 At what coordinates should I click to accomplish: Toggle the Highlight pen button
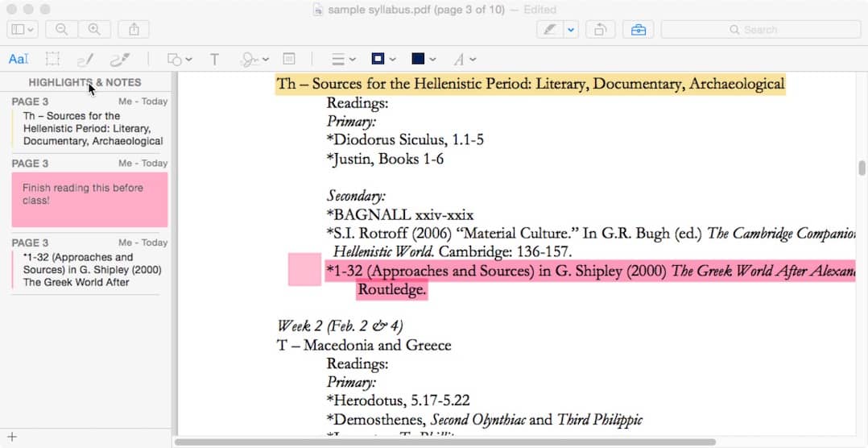pyautogui.click(x=550, y=29)
